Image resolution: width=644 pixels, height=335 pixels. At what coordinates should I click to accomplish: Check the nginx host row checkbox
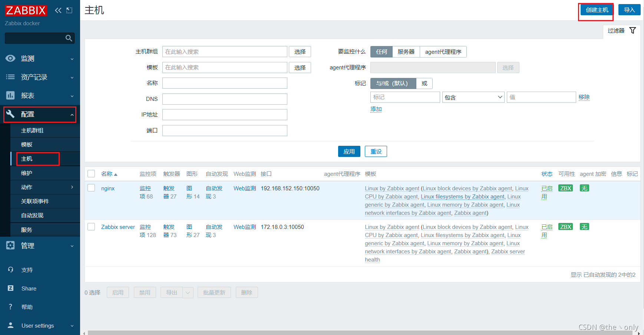click(x=91, y=188)
